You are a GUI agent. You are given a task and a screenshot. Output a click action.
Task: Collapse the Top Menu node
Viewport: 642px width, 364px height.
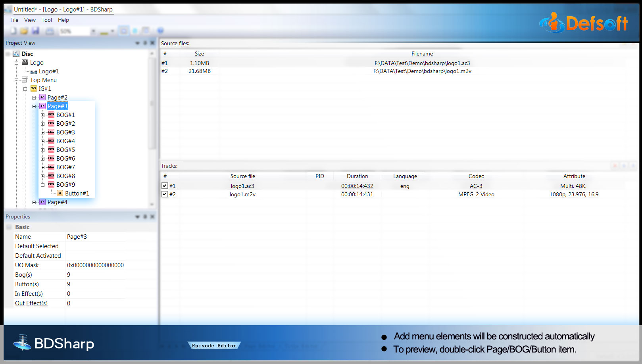(16, 80)
